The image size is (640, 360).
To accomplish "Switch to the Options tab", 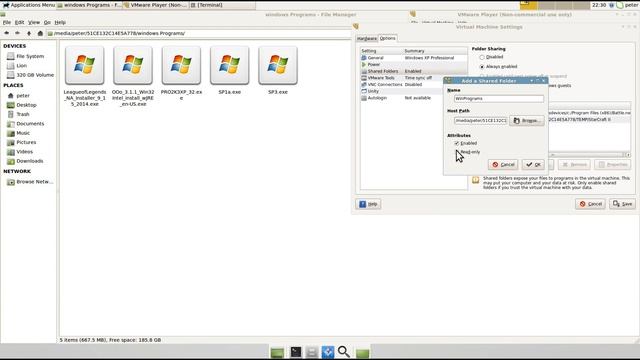I will tap(388, 38).
